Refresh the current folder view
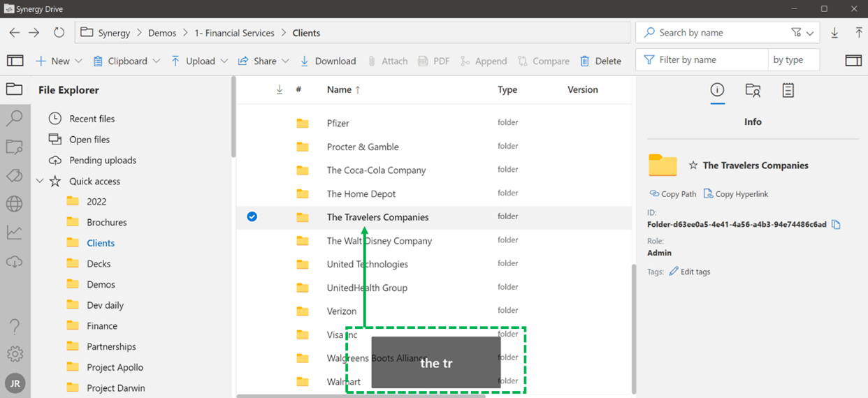Image resolution: width=868 pixels, height=398 pixels. 59,33
